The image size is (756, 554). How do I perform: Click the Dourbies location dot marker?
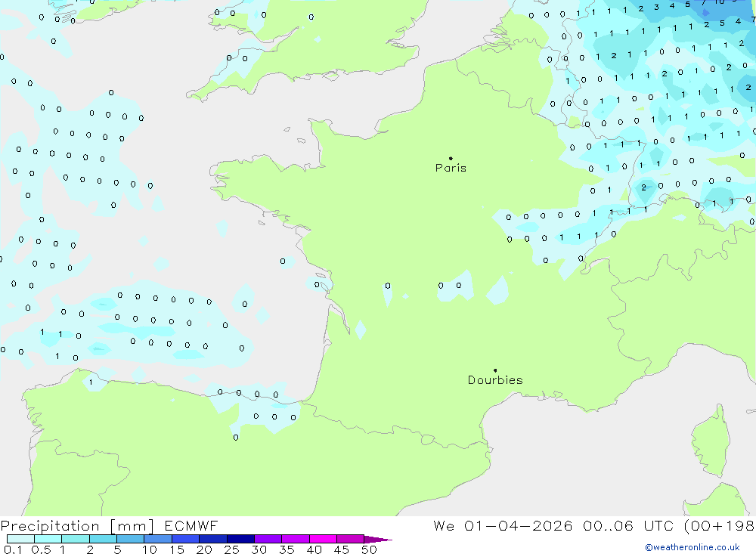coord(495,370)
